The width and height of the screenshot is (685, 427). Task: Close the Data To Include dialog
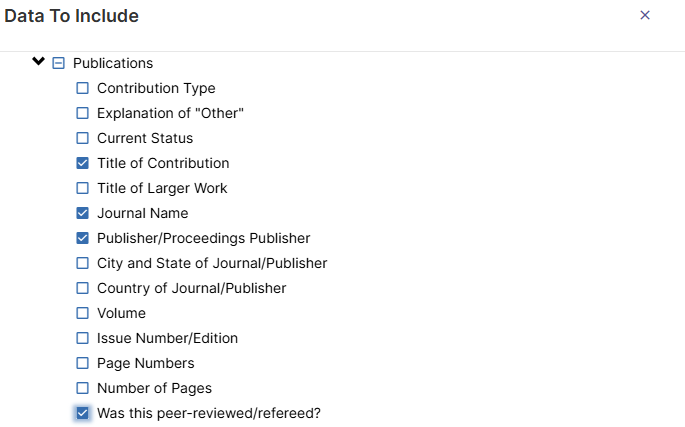[645, 15]
